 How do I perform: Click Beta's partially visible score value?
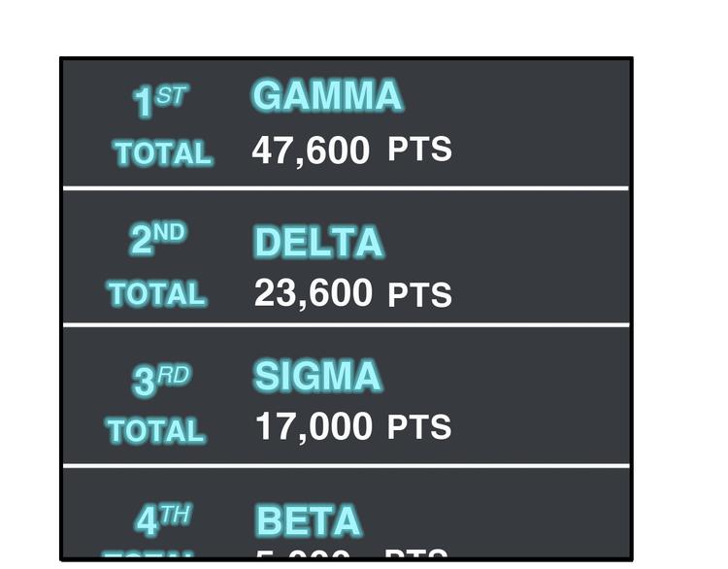[x=303, y=554]
